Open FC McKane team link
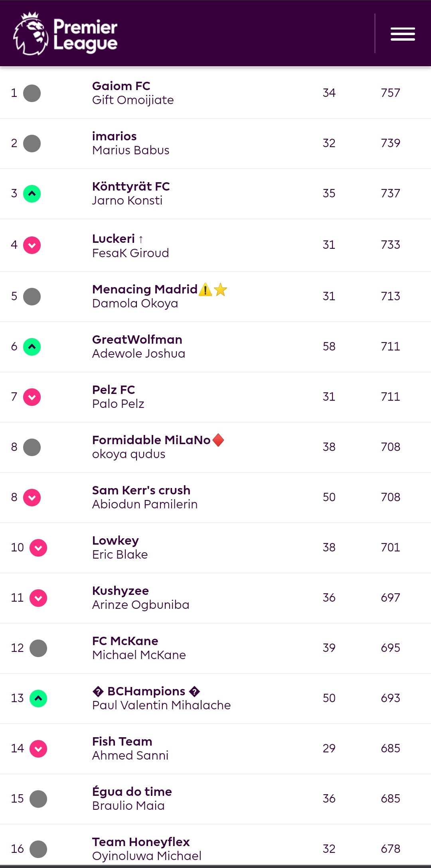 pos(125,641)
